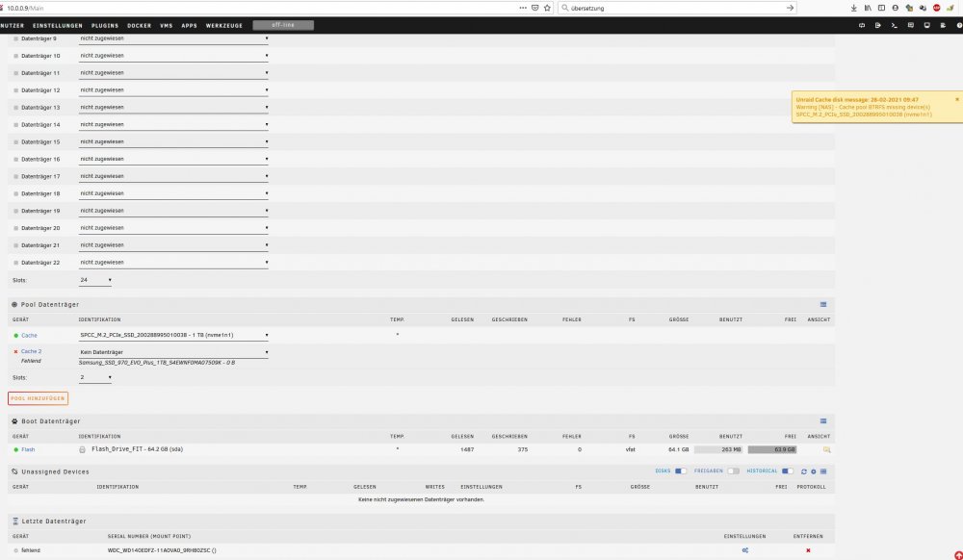This screenshot has height=560, width=963.
Task: Click the browser search field with übersetzung
Action: (x=676, y=8)
